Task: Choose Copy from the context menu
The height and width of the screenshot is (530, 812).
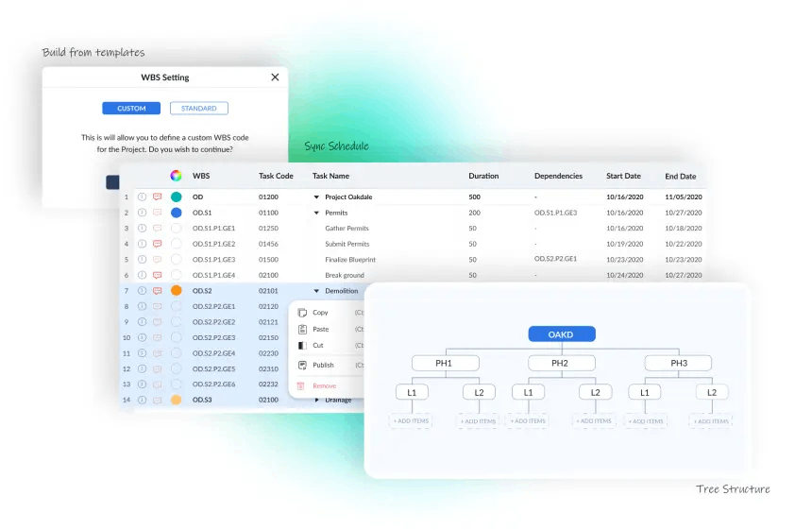Action: [x=320, y=313]
